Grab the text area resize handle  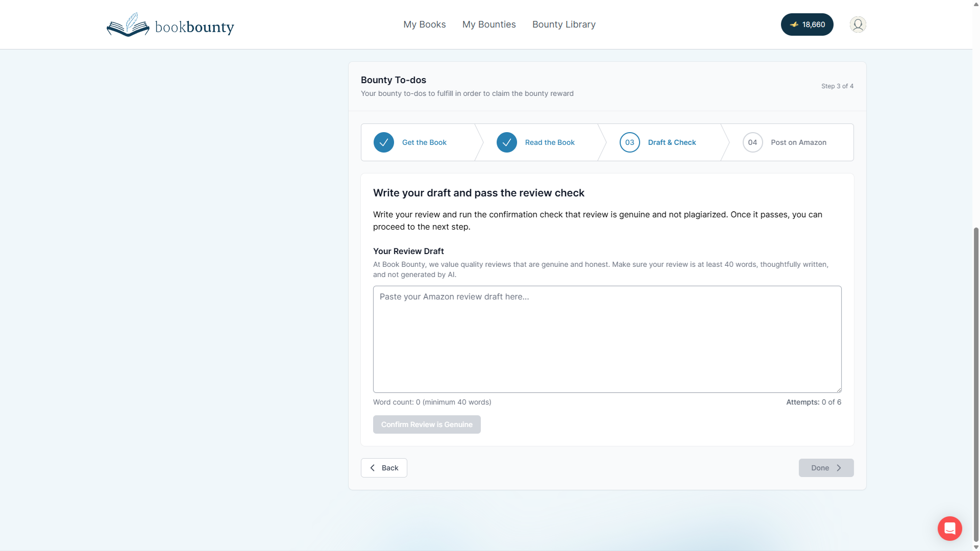point(838,389)
